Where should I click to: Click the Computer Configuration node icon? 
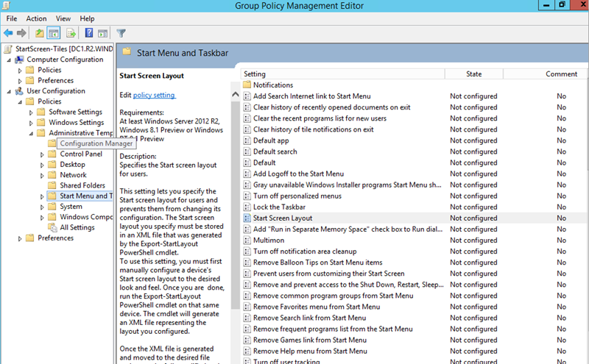pyautogui.click(x=19, y=60)
